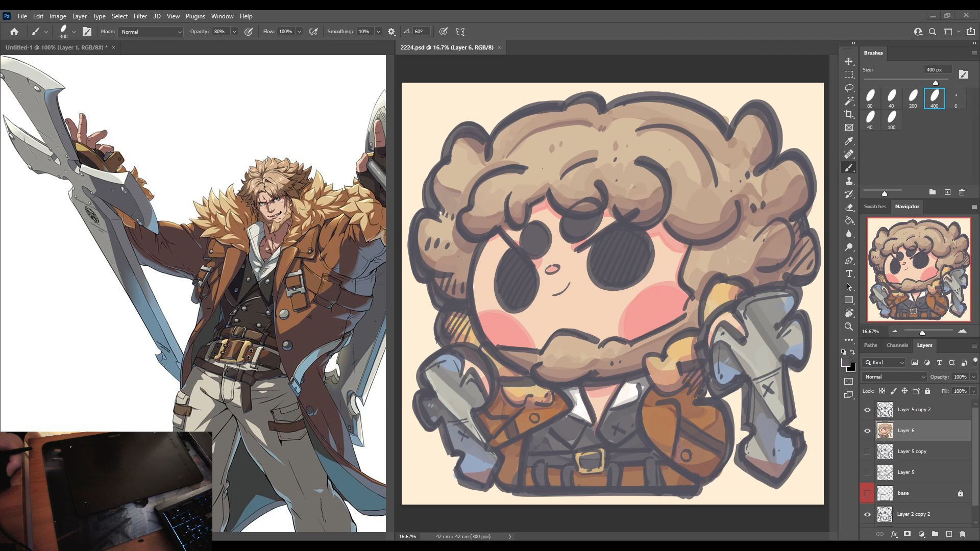The width and height of the screenshot is (980, 551).
Task: Open the Filter menu
Action: (140, 16)
